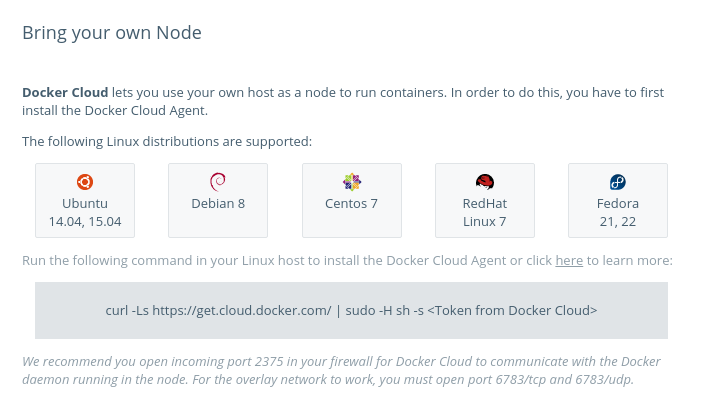Open the 'here' learn more link
This screenshot has width=705, height=396.
[569, 261]
